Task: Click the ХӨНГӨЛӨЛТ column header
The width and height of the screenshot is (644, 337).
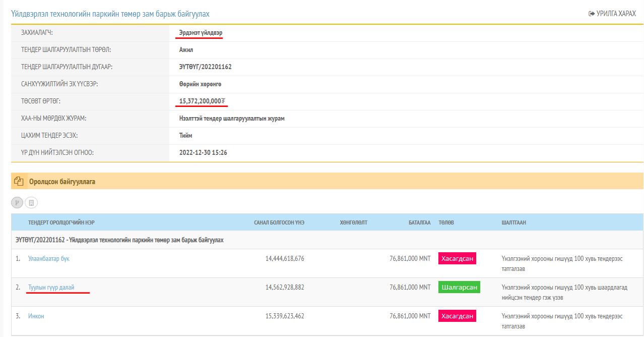Action: click(x=353, y=222)
